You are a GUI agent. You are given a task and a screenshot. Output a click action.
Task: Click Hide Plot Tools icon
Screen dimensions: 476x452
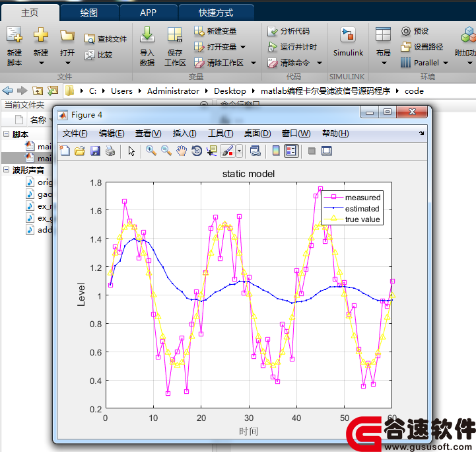tap(312, 151)
